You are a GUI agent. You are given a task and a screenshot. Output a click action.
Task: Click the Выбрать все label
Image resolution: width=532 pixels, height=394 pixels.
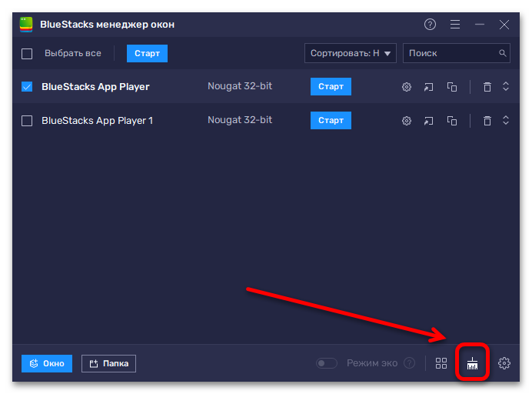coord(73,53)
